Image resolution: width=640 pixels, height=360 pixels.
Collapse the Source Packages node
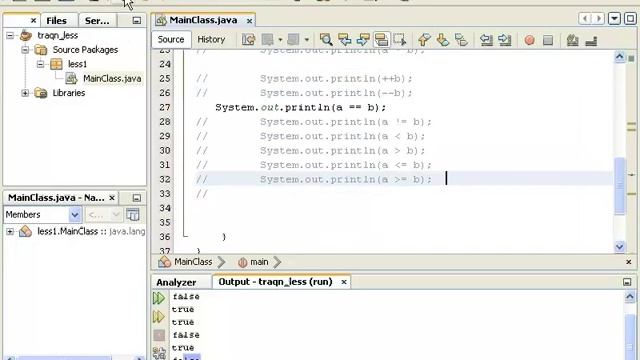coord(25,50)
